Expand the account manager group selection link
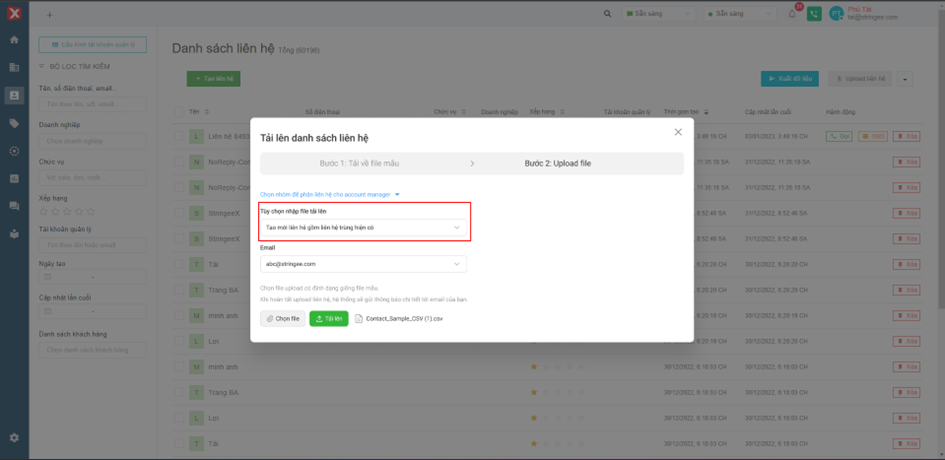 pyautogui.click(x=330, y=194)
